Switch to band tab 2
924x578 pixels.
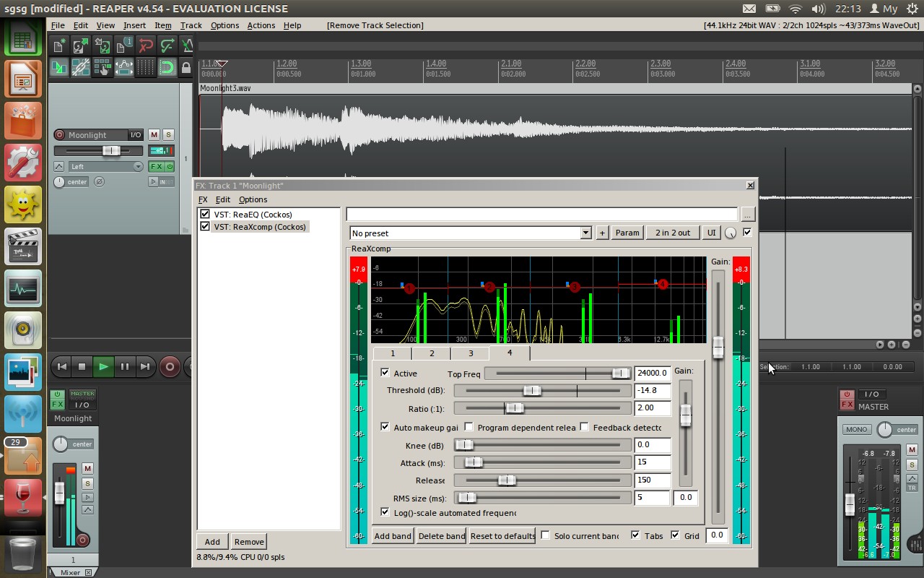tap(432, 353)
